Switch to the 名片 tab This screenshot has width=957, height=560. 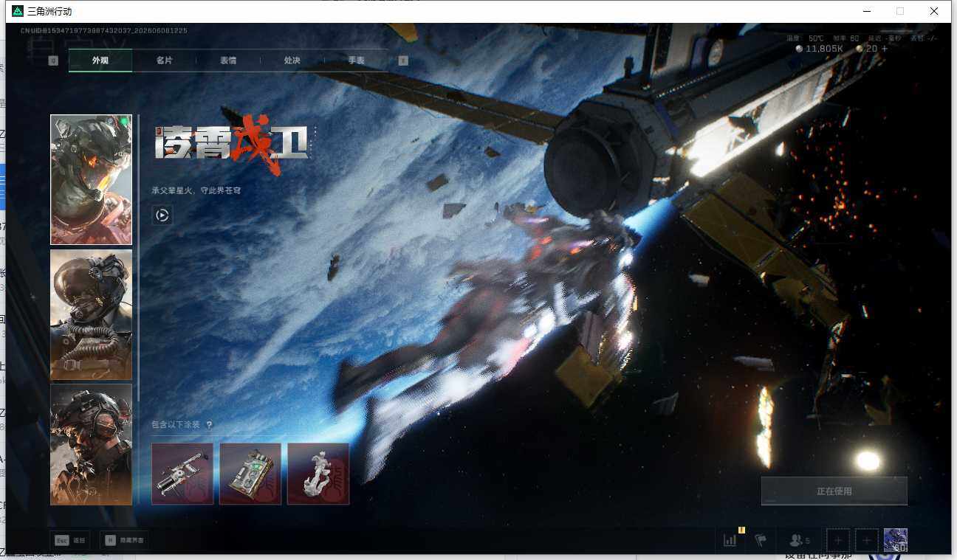[164, 61]
